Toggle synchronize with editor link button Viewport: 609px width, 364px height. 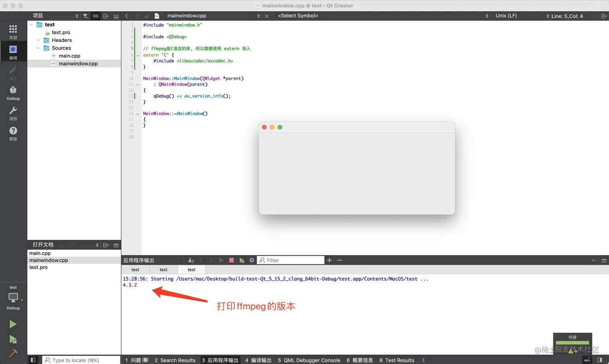(x=95, y=16)
